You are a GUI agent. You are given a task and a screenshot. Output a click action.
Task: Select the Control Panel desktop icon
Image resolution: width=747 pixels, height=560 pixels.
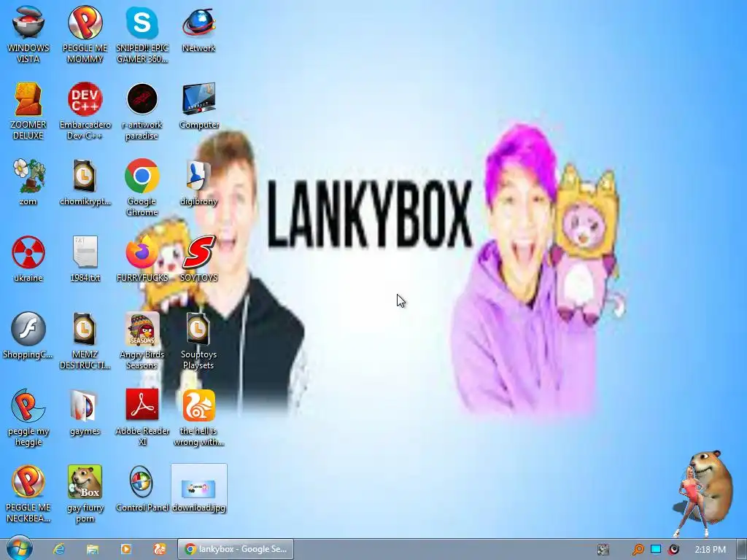[142, 489]
